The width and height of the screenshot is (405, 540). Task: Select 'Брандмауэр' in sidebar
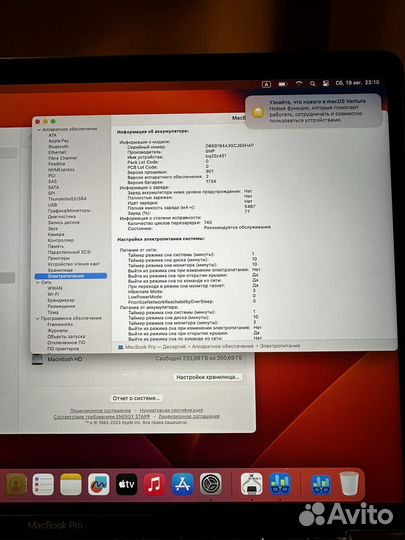61,300
